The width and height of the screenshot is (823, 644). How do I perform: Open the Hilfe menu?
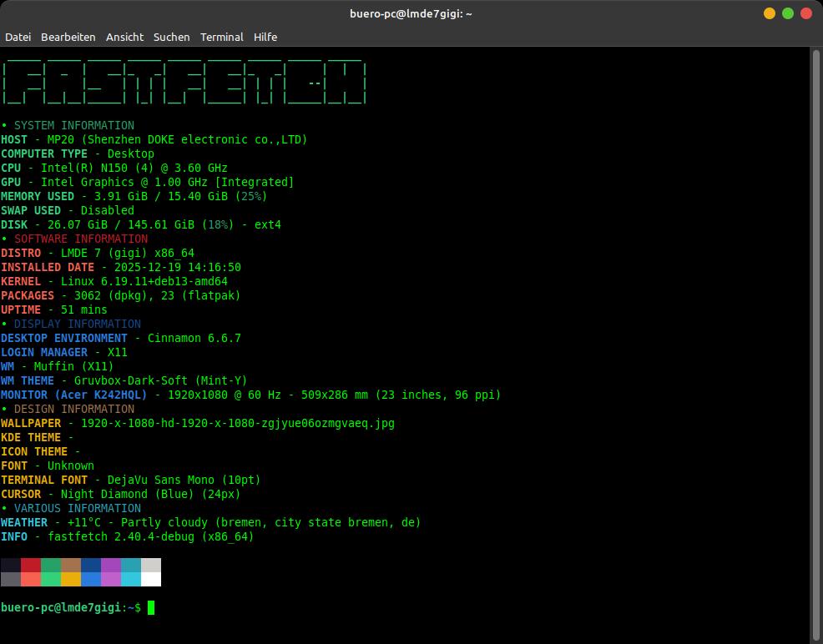(x=265, y=38)
